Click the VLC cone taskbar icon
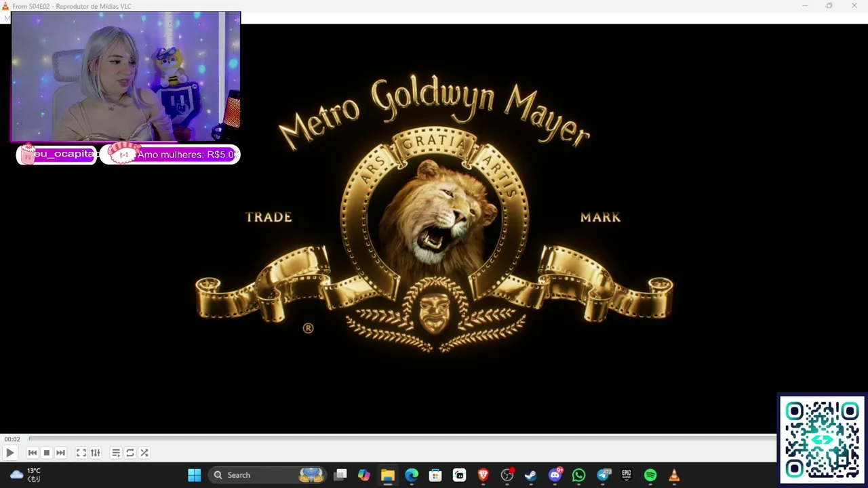868x488 pixels. [674, 475]
